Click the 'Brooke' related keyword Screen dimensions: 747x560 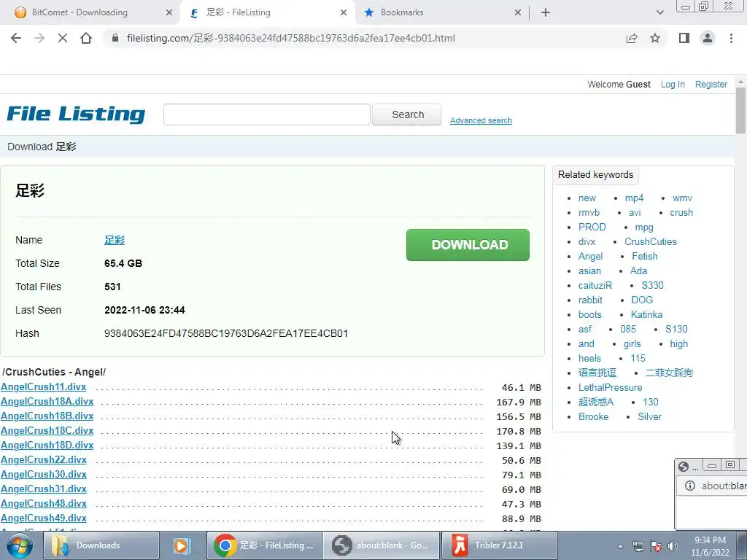593,416
